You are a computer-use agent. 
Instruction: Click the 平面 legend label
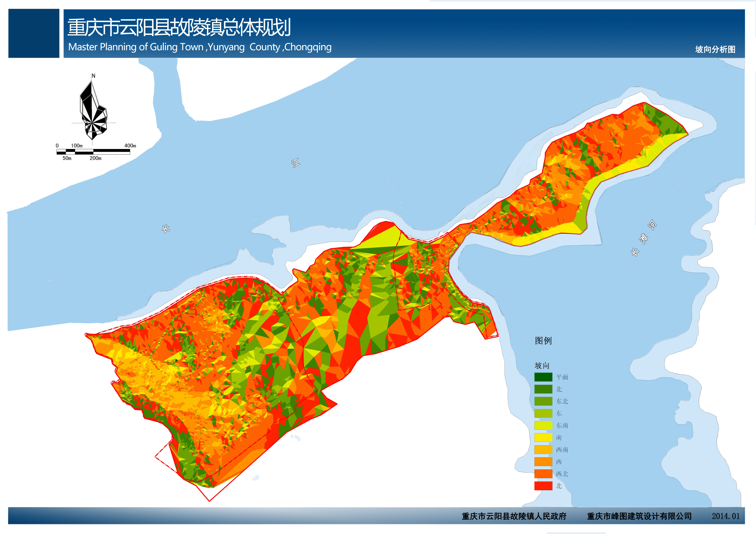coord(562,377)
